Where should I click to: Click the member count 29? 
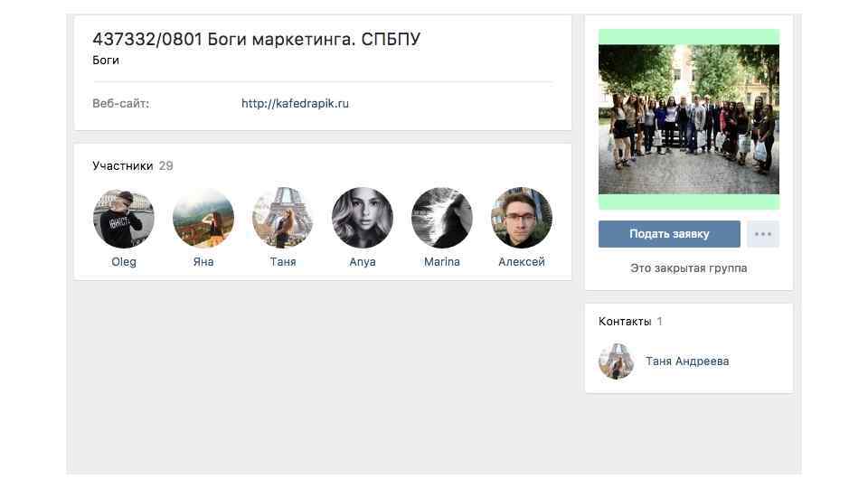tap(165, 166)
